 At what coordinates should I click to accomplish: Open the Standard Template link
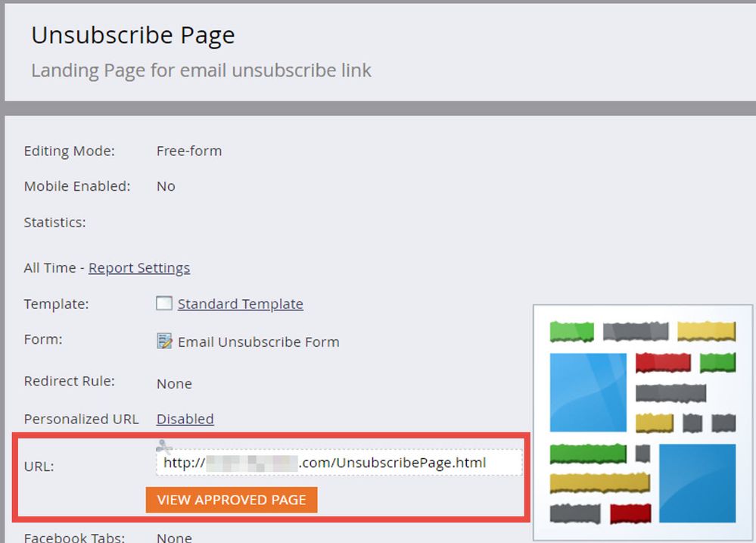240,304
